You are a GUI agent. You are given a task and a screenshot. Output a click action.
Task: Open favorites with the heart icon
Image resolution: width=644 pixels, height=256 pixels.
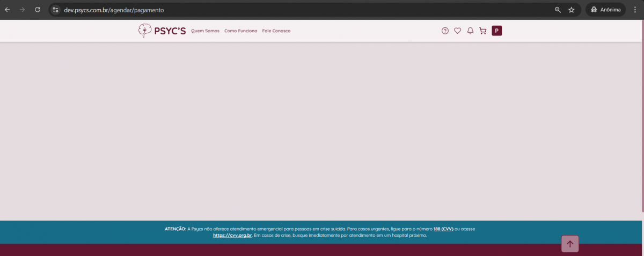457,31
